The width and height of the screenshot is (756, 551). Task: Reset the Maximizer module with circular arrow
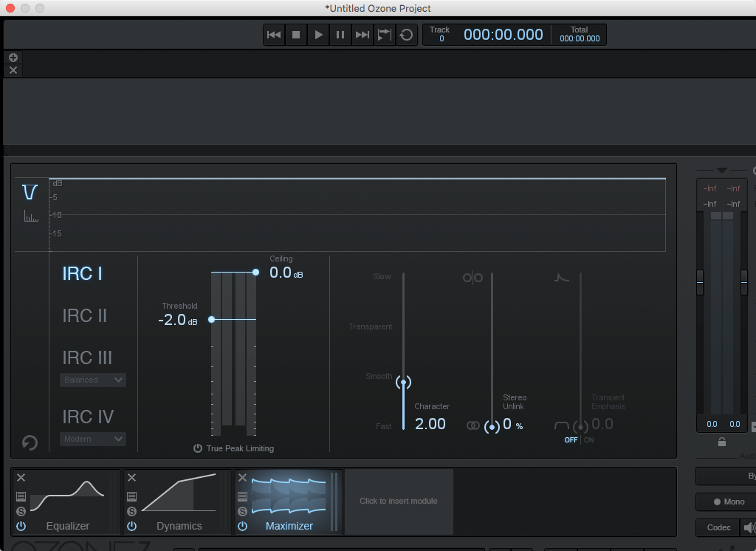coord(30,442)
